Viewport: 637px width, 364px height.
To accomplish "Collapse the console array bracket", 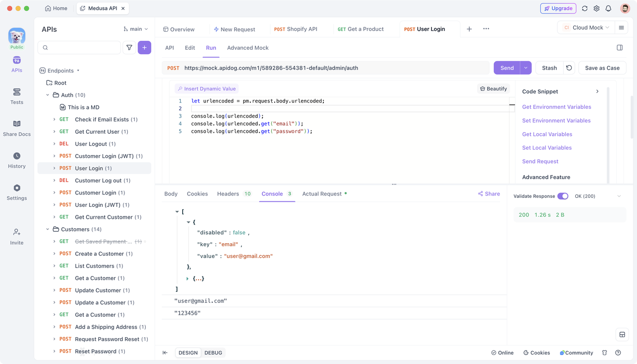I will click(x=177, y=212).
